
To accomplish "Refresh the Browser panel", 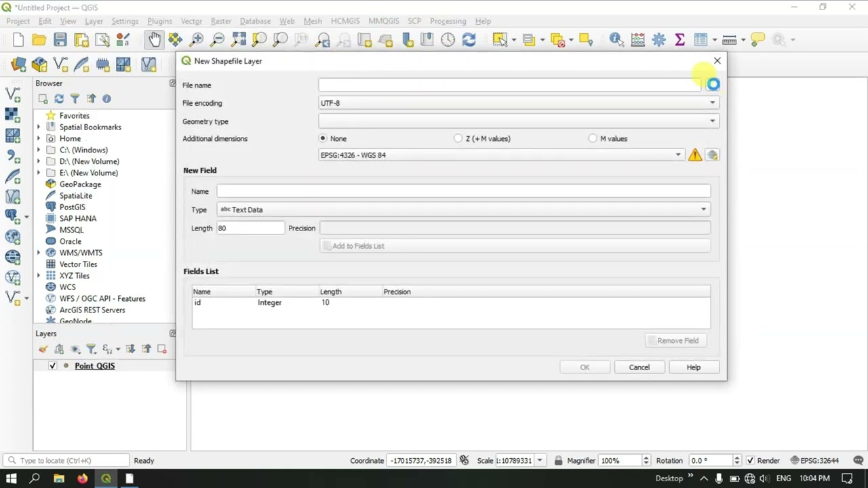I will point(59,99).
